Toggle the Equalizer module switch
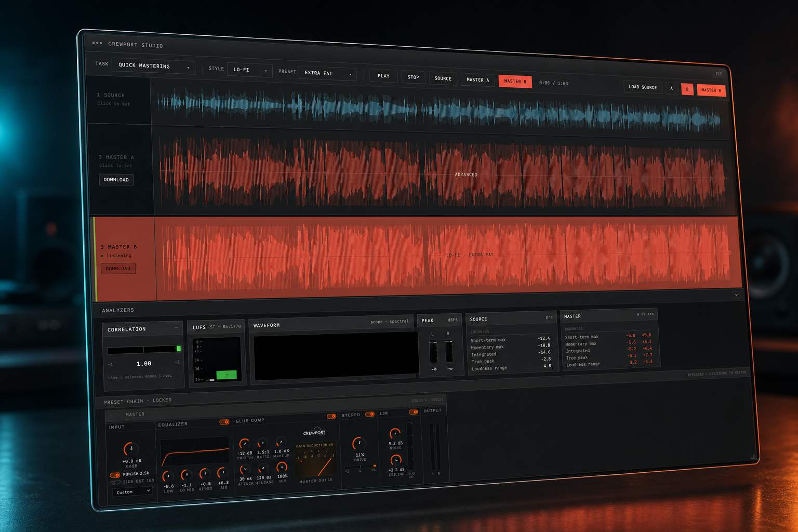 tap(224, 422)
